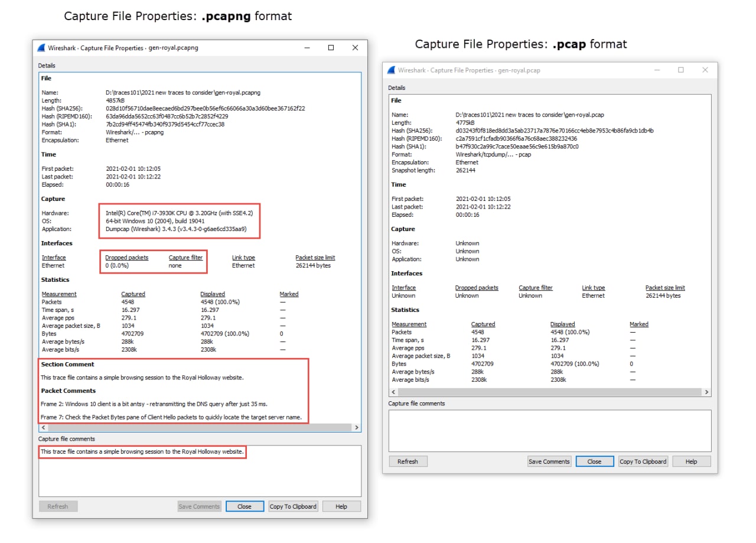
Task: Maximize the gen-royal.pcapng properties window
Action: [331, 48]
